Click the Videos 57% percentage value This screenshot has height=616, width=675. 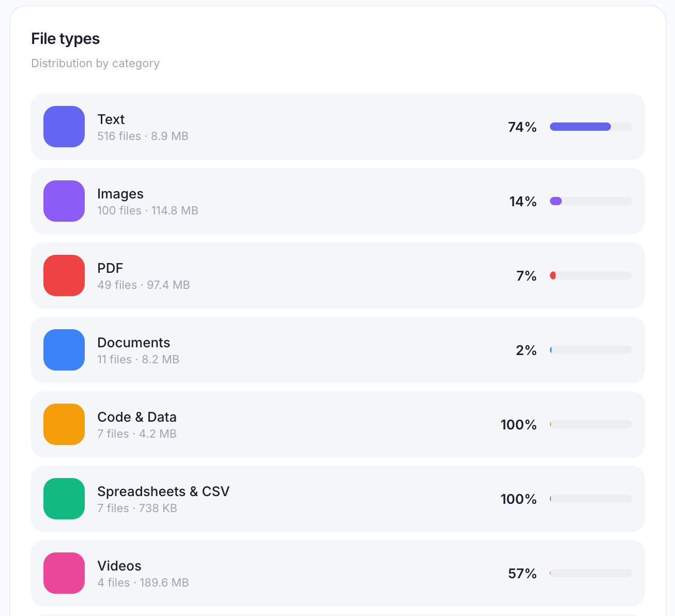pyautogui.click(x=523, y=574)
